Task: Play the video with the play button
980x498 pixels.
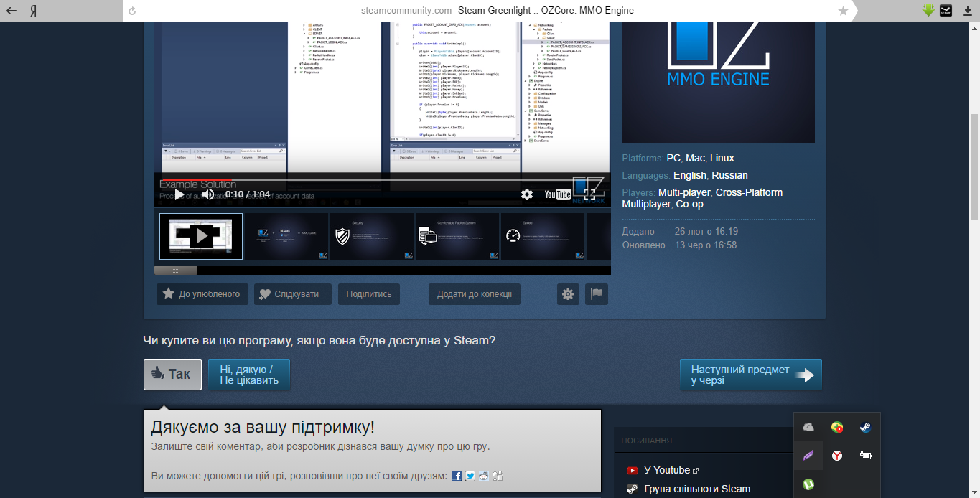Action: (x=179, y=194)
